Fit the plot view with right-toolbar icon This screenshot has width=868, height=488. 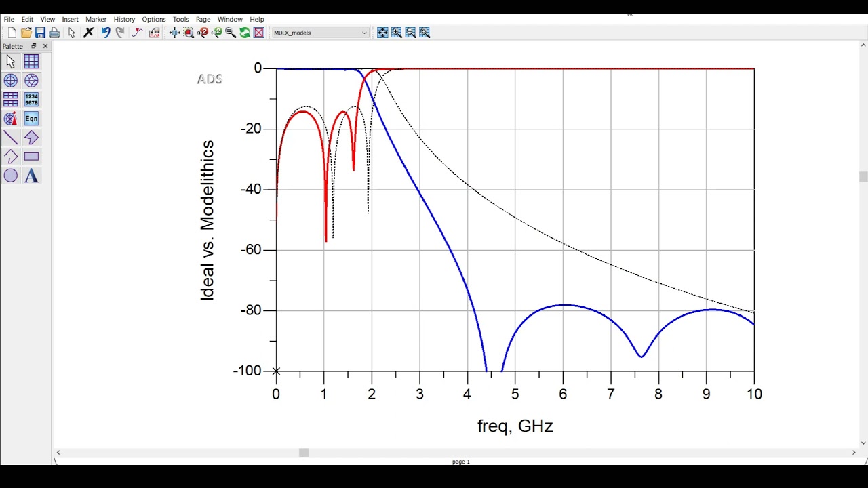(382, 33)
